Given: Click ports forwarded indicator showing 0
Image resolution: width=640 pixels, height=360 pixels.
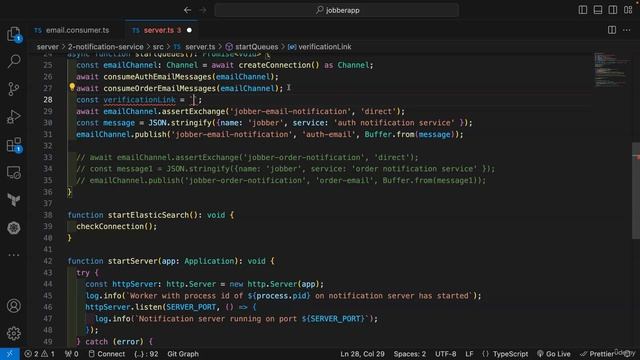Looking at the screenshot, I should coord(71,354).
